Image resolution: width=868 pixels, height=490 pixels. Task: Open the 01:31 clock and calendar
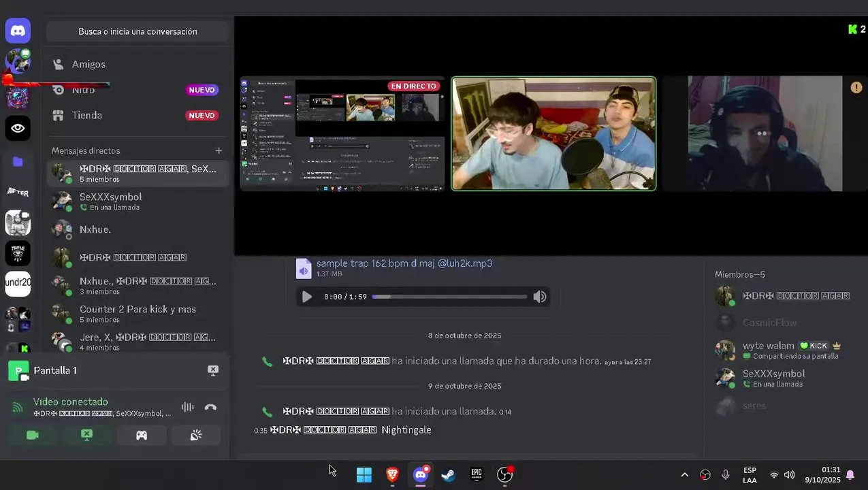click(822, 474)
